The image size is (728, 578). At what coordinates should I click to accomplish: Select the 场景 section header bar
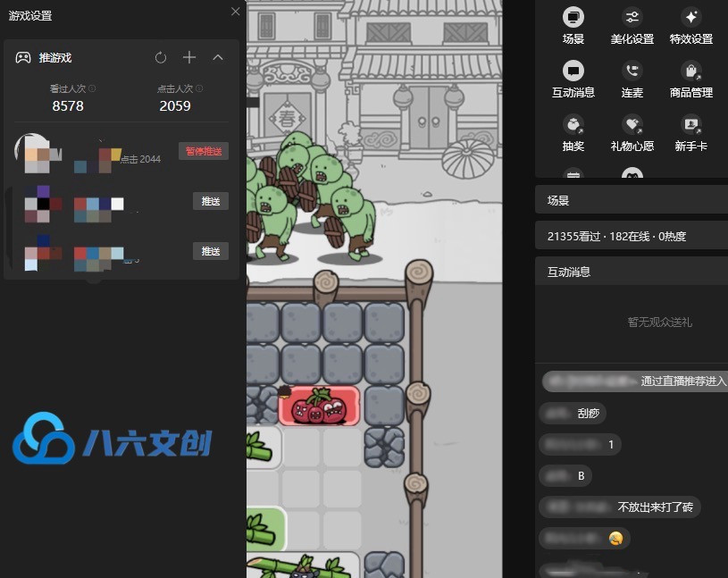(631, 201)
